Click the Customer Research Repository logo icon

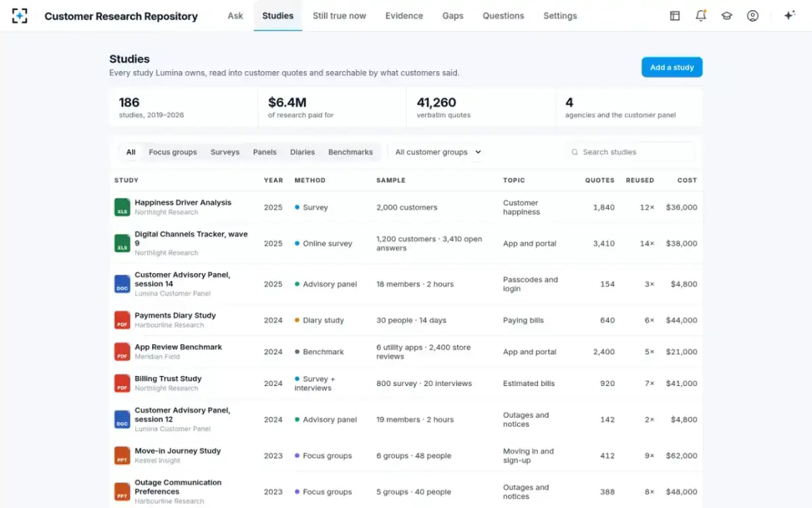[x=20, y=16]
